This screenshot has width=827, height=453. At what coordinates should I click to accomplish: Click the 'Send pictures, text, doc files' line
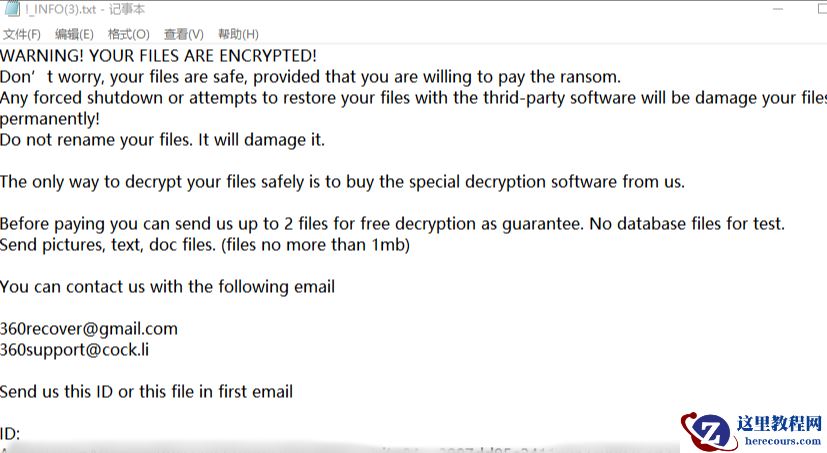[204, 244]
